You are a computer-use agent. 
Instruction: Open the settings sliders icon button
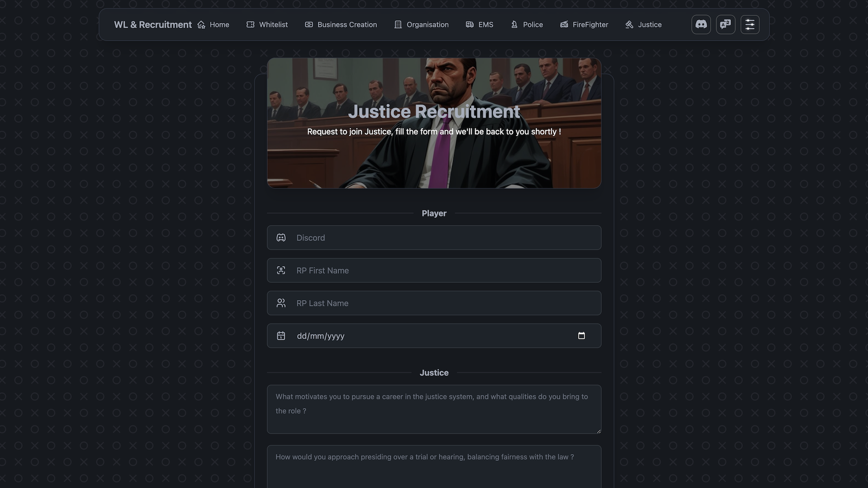pos(750,24)
